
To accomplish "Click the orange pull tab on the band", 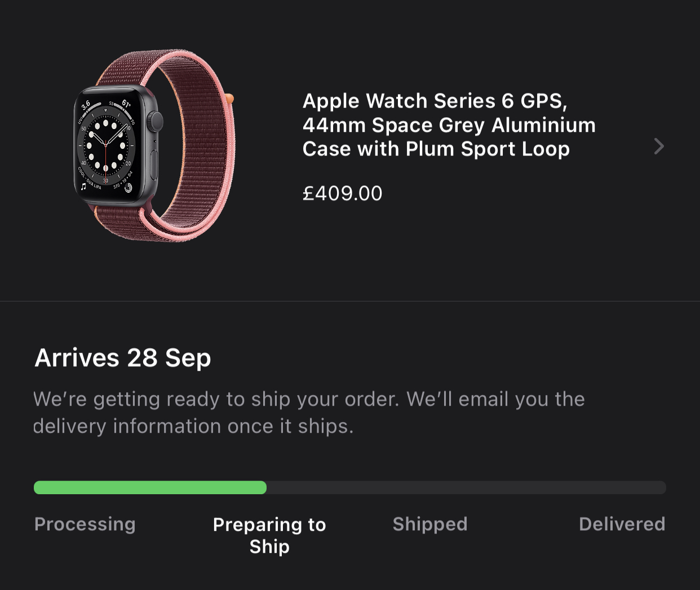I will pos(229,99).
